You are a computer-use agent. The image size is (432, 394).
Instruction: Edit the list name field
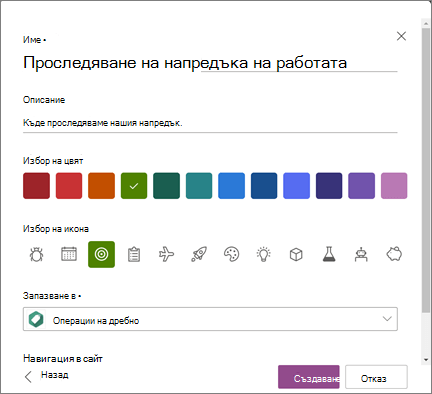[210, 62]
